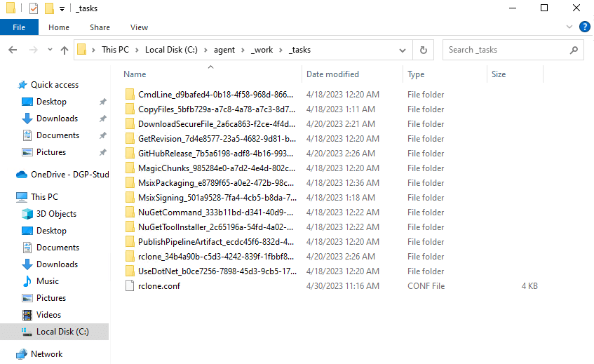Click the Back navigation arrow
This screenshot has width=594, height=364.
13,50
